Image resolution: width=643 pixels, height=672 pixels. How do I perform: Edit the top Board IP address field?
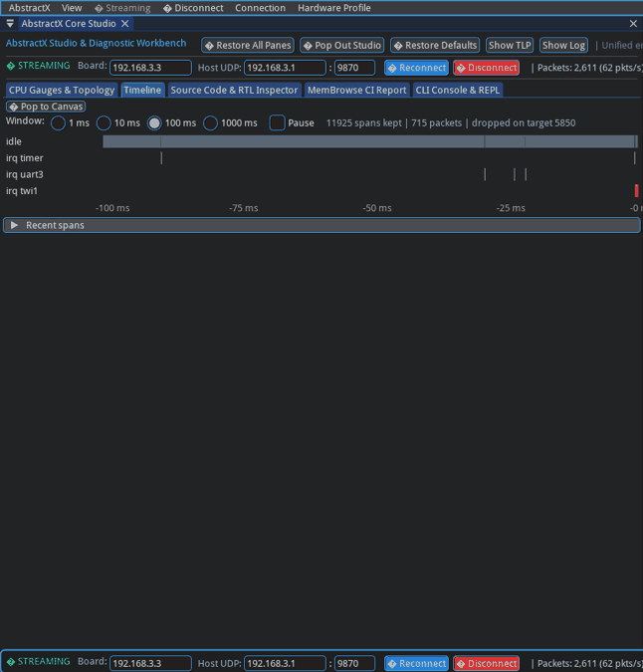click(x=150, y=68)
